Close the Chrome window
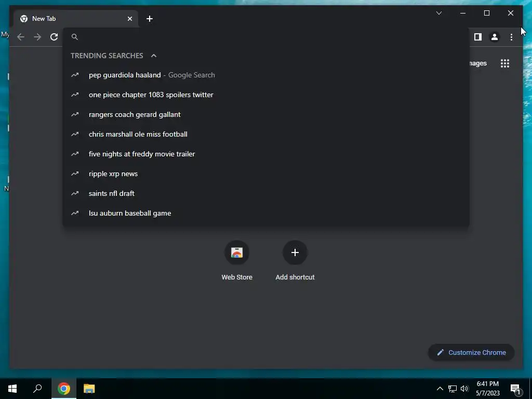The width and height of the screenshot is (532, 399). pos(511,13)
